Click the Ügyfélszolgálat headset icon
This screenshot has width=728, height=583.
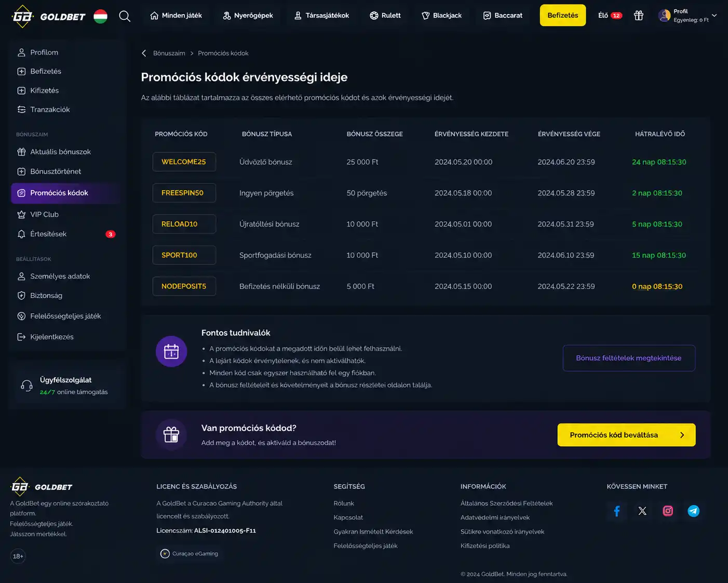tap(26, 386)
